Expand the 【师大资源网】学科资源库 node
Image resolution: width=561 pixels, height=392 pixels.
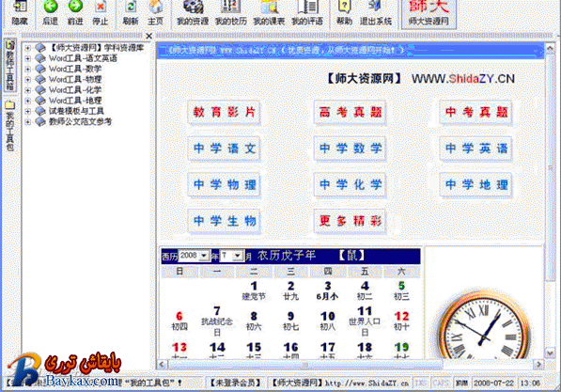click(27, 48)
